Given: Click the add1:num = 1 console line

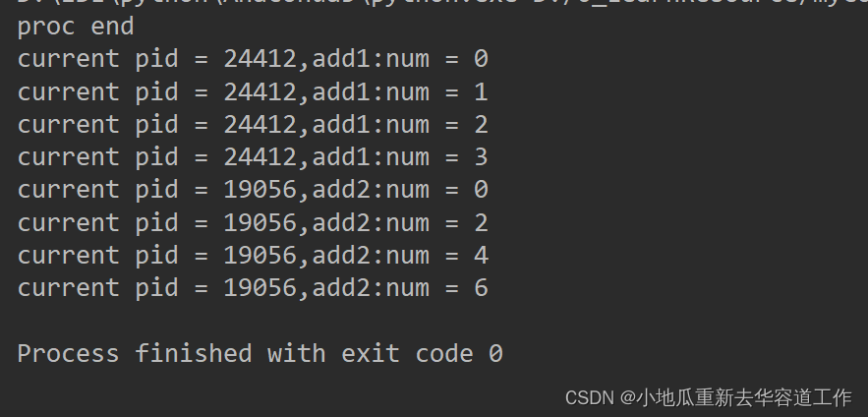Looking at the screenshot, I should click(253, 91).
